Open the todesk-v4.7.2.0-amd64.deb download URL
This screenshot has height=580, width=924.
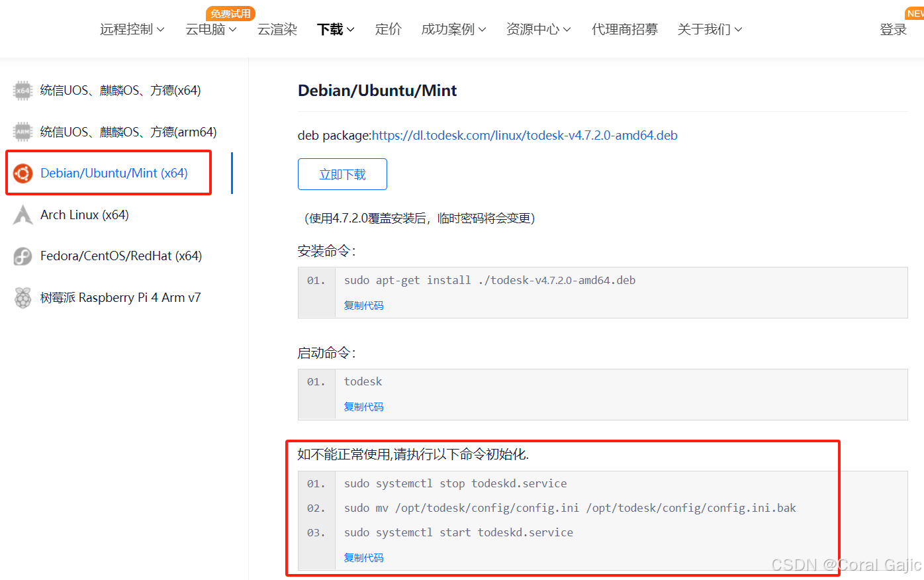525,135
